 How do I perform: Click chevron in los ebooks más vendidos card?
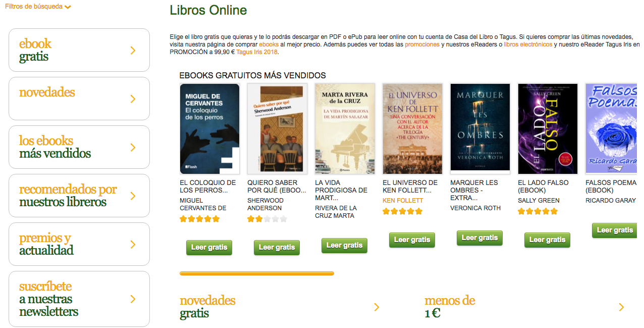click(x=133, y=147)
